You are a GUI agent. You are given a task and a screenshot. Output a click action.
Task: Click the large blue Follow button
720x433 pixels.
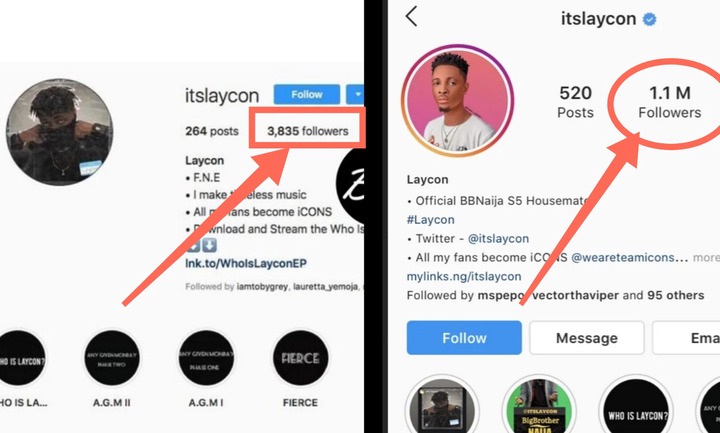coord(464,338)
